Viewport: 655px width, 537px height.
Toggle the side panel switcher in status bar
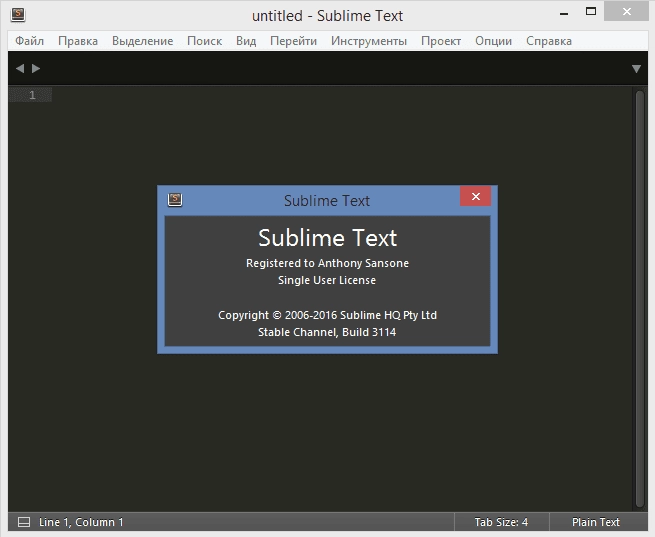(24, 522)
